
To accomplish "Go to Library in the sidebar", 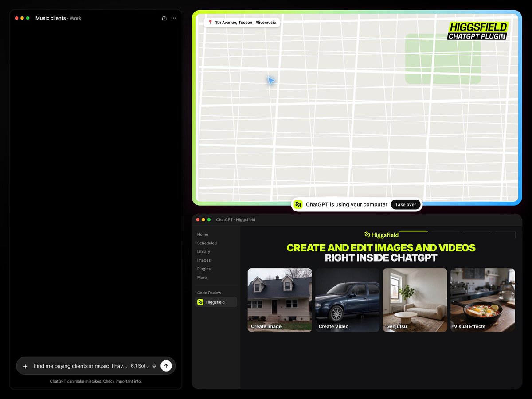I will (x=204, y=252).
